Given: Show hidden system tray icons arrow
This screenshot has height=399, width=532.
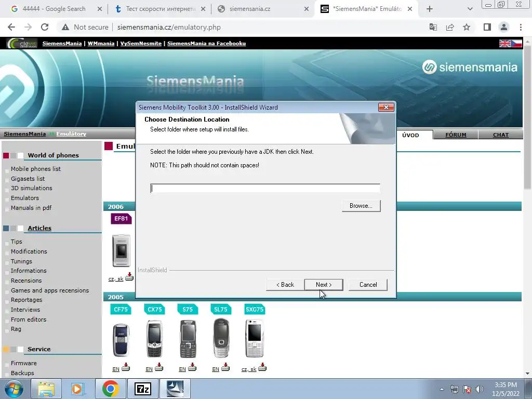Looking at the screenshot, I should 442,389.
